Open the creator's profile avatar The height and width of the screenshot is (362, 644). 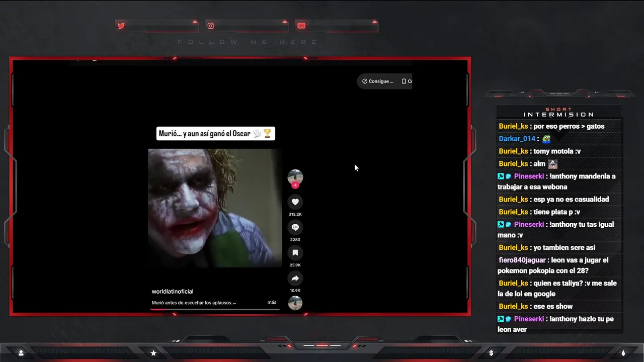pos(295,176)
